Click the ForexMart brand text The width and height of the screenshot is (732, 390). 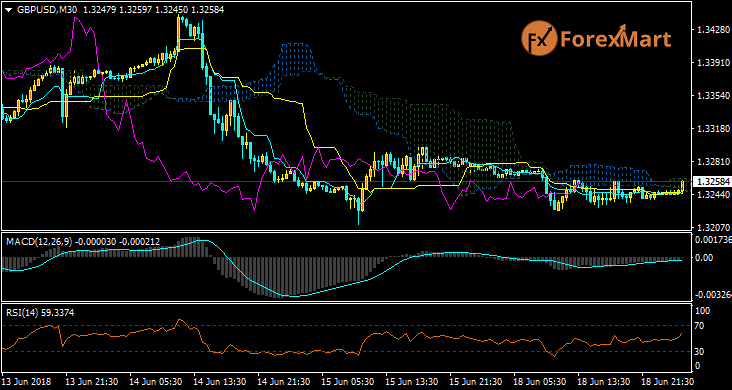tap(615, 40)
